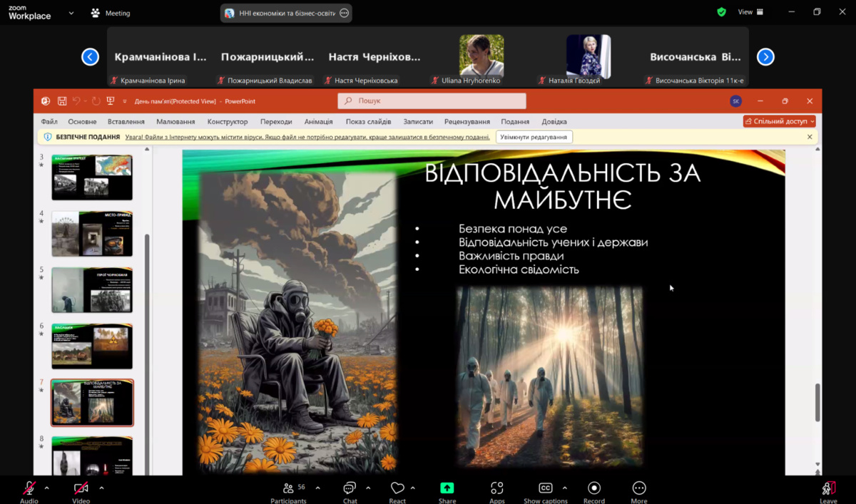Open the Apps icon
This screenshot has width=856, height=504.
point(497,488)
